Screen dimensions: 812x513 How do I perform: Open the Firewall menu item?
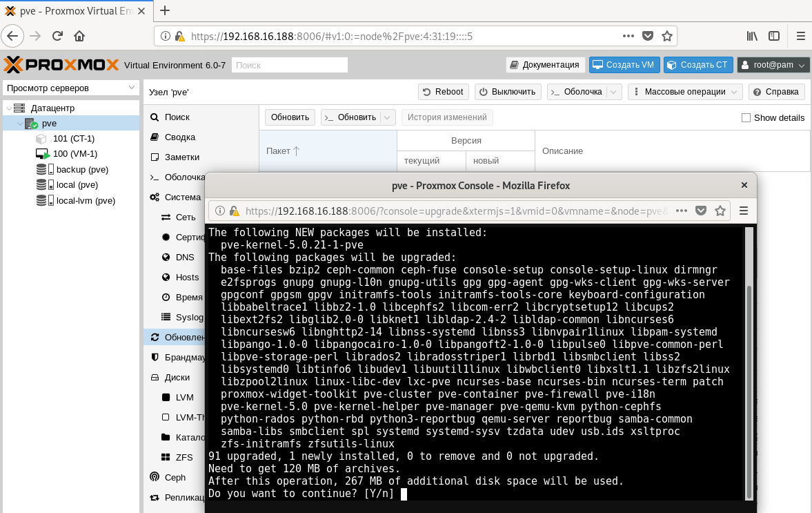[x=184, y=358]
